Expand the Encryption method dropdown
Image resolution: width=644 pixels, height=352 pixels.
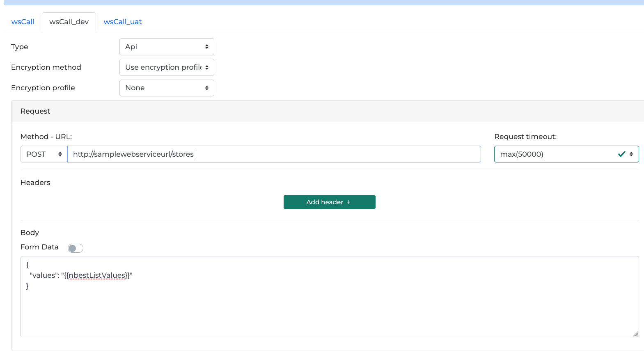[x=167, y=67]
